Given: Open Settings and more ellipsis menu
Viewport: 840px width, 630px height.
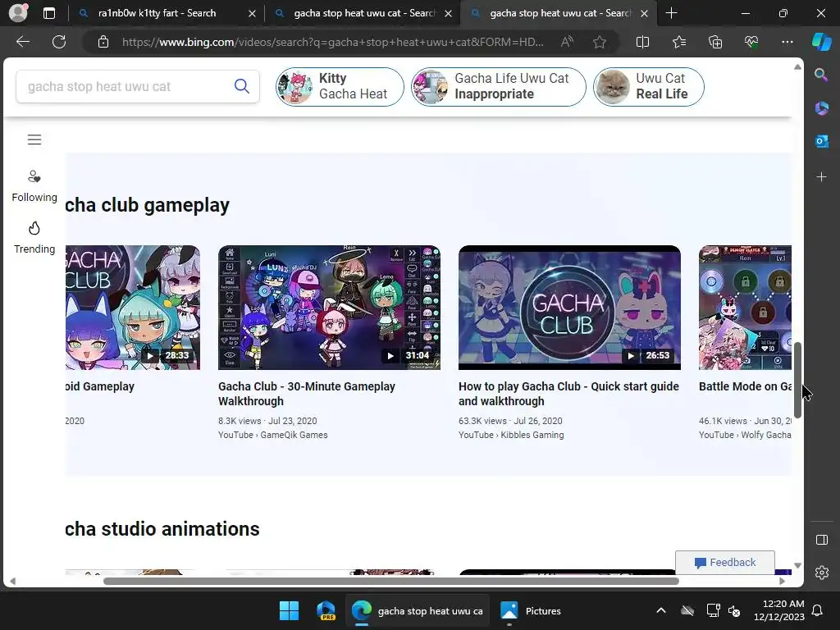Looking at the screenshot, I should [787, 42].
